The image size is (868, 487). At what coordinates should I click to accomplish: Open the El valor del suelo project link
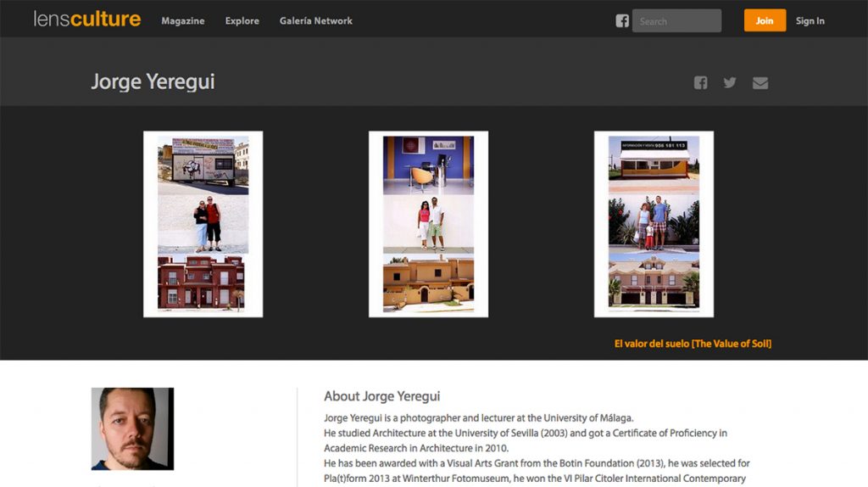[693, 344]
